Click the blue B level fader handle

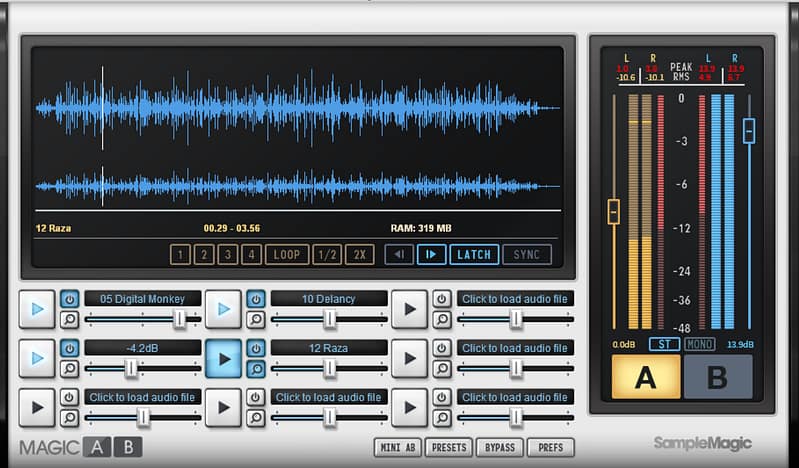point(749,131)
